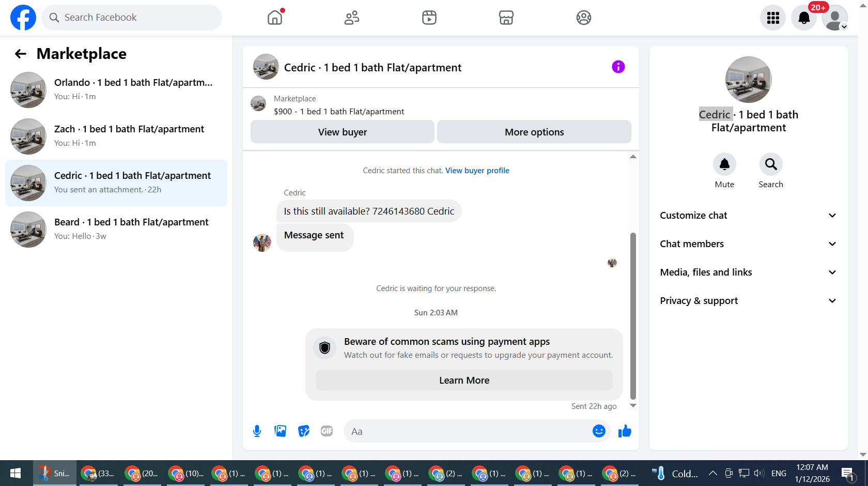The image size is (868, 486).
Task: Open Windows Start menu
Action: 16,473
